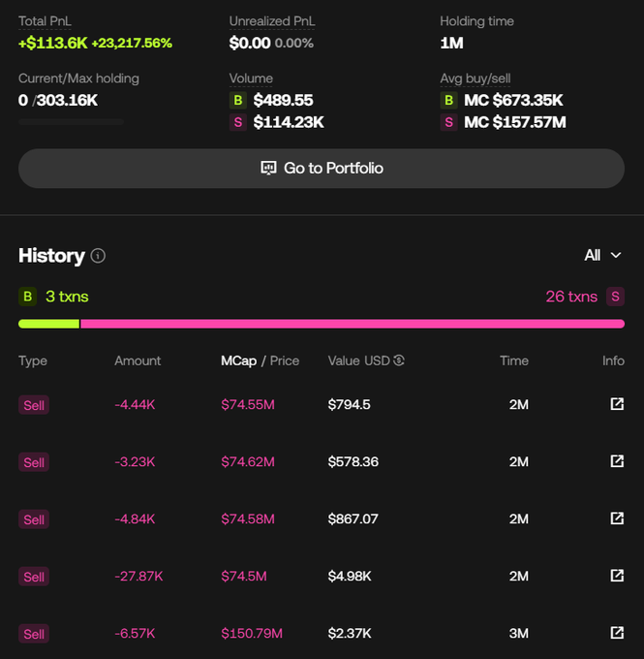Click the Volume label
Image resolution: width=644 pixels, height=659 pixels.
pos(251,78)
